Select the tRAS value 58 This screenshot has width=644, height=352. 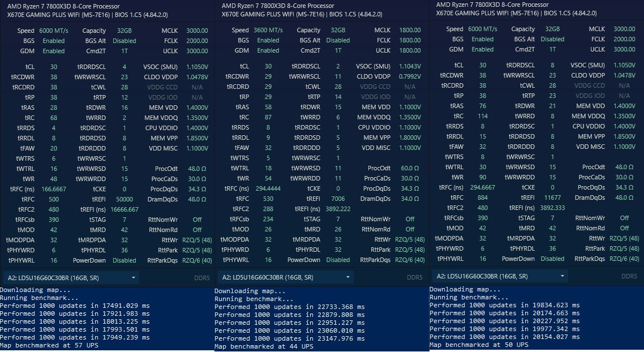click(x=268, y=107)
